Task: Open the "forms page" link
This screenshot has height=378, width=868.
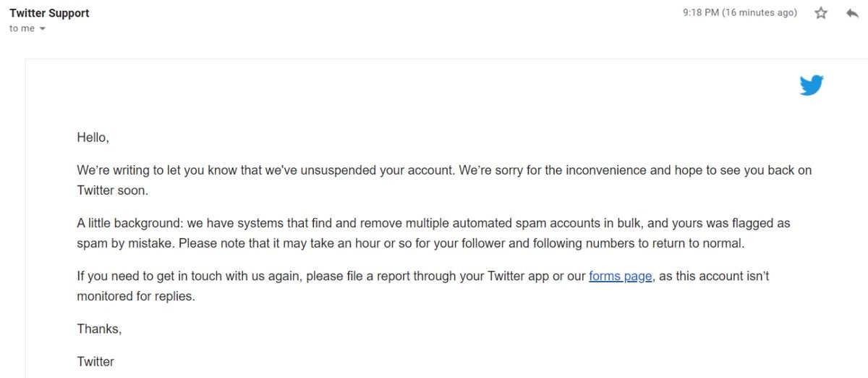Action: pos(621,276)
